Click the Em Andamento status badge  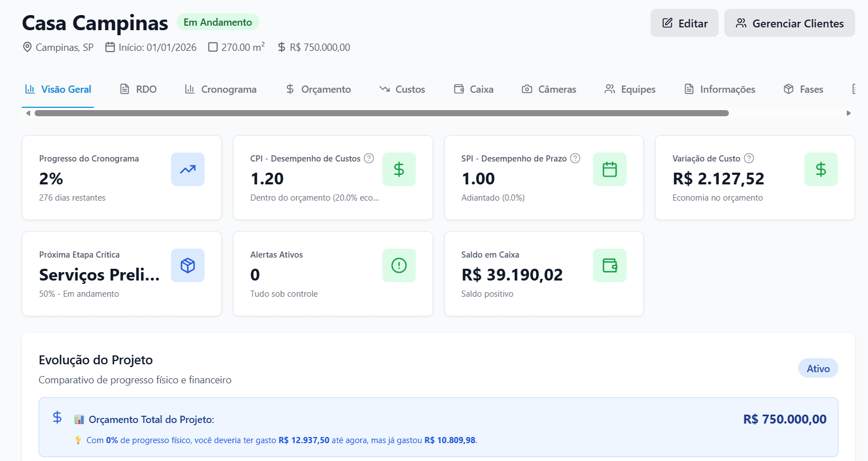tap(218, 22)
